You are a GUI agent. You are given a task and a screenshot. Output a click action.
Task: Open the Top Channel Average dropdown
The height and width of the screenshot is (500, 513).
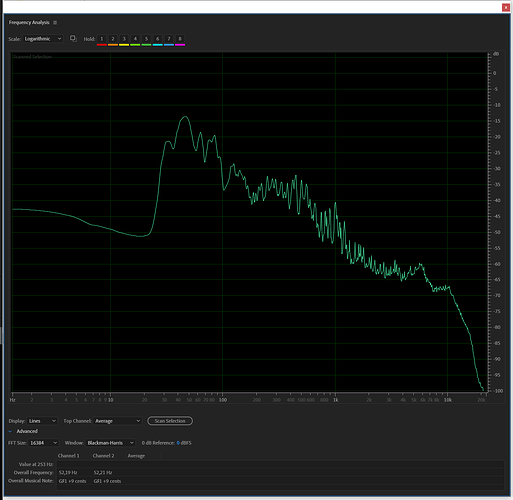[x=117, y=421]
